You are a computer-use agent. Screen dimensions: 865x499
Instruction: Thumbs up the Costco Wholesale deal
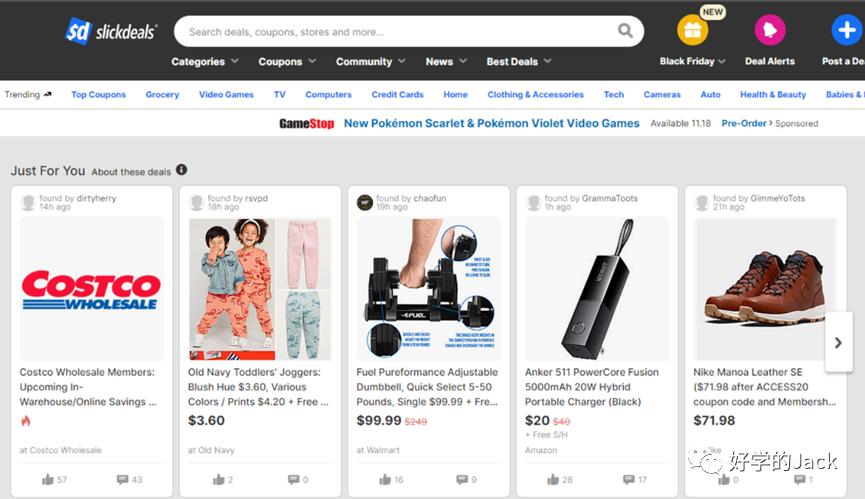[48, 480]
